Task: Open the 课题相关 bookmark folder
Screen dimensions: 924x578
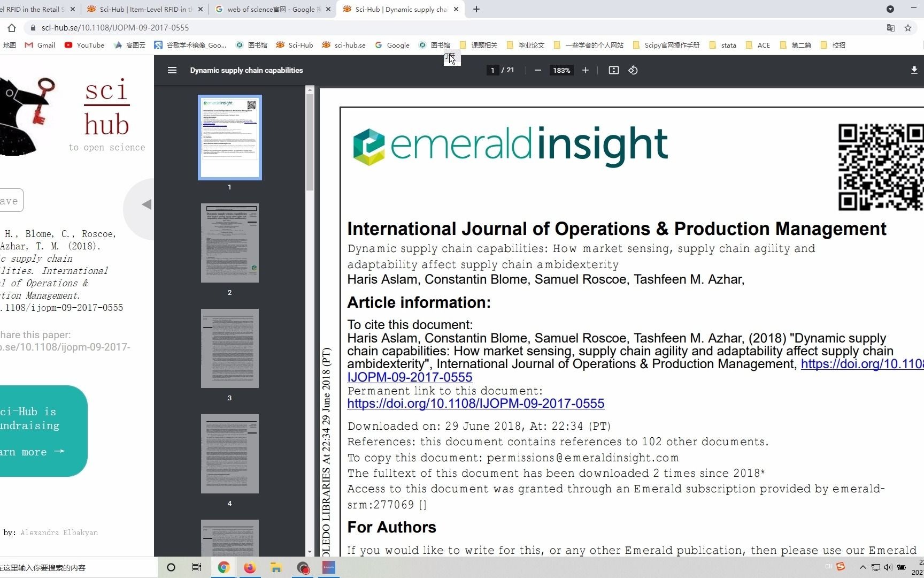Action: click(x=479, y=45)
